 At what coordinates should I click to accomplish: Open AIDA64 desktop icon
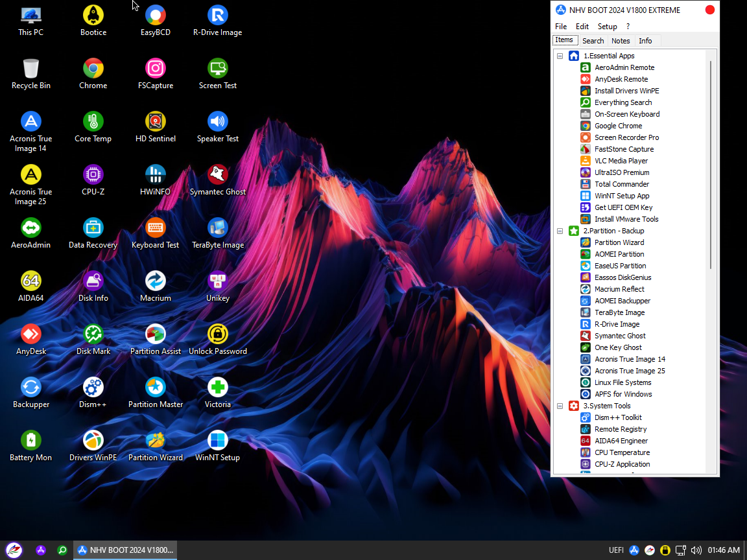[31, 286]
